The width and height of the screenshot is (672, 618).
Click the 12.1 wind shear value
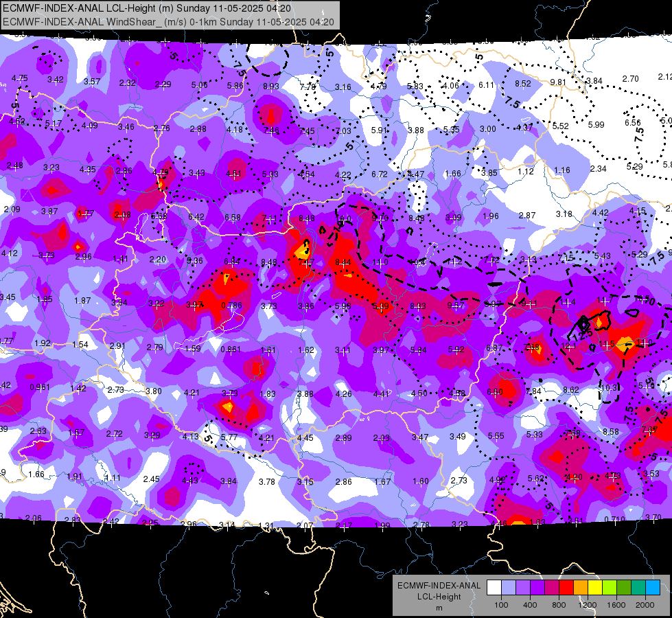[x=568, y=346]
